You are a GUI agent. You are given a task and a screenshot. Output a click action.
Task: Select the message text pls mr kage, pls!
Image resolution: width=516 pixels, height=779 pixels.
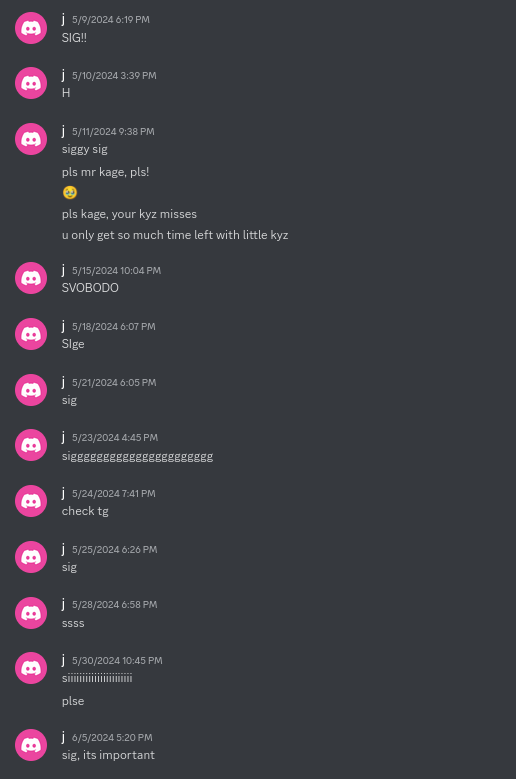(105, 172)
